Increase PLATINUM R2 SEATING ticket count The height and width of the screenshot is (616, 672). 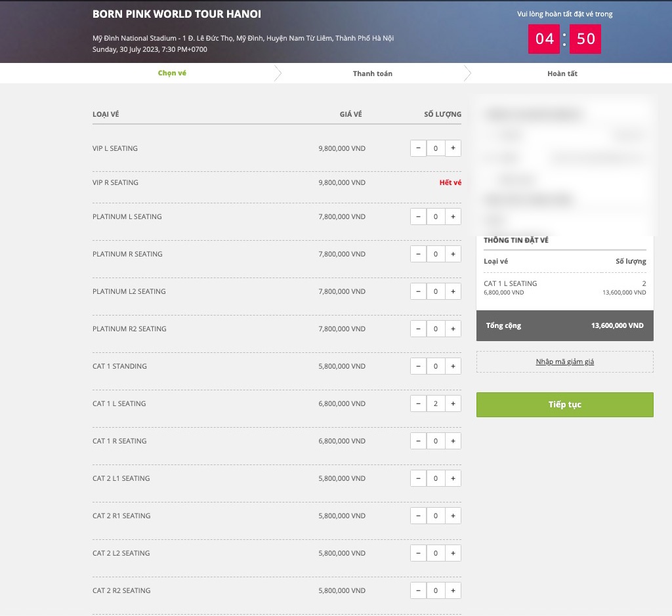point(453,329)
